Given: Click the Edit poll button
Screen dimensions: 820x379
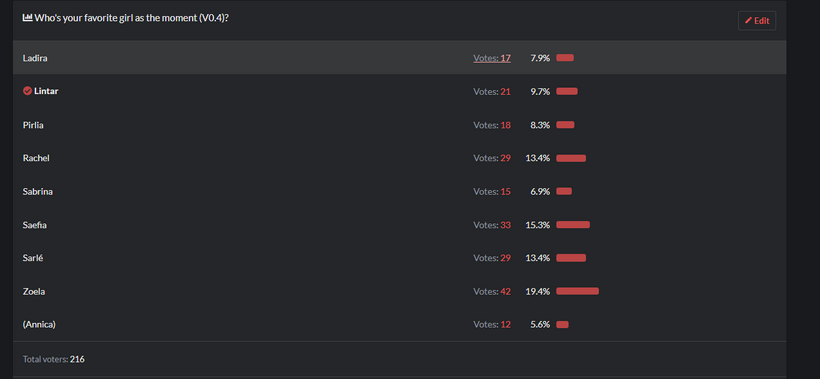Looking at the screenshot, I should click(757, 21).
